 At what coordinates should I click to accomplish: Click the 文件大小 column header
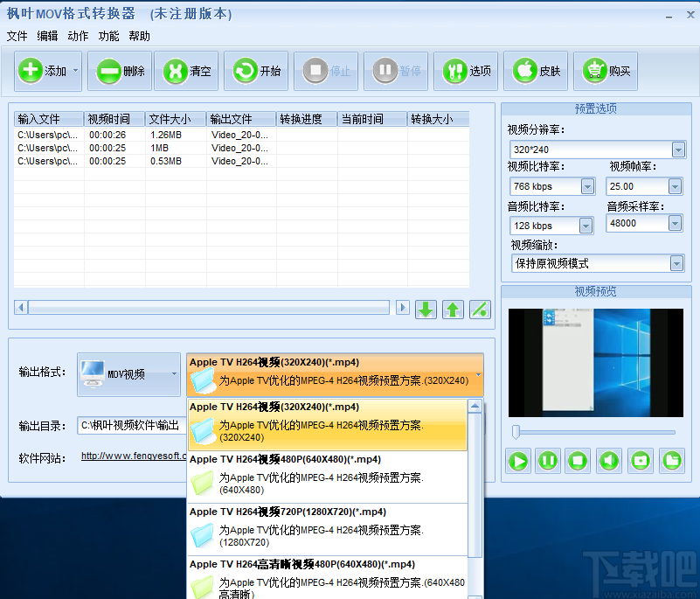(176, 119)
